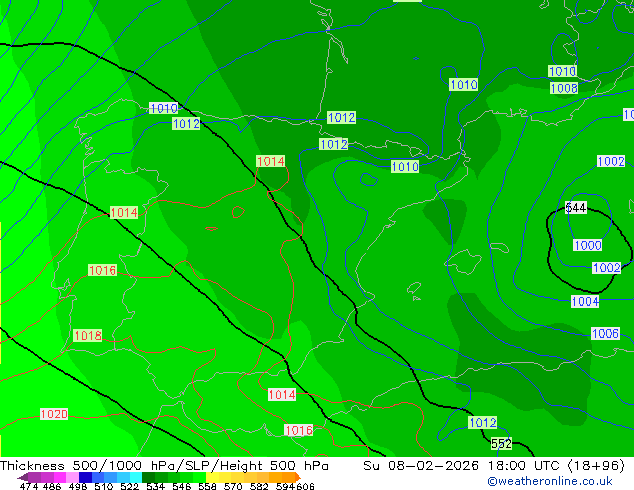Click the 534 legend value

click(155, 486)
